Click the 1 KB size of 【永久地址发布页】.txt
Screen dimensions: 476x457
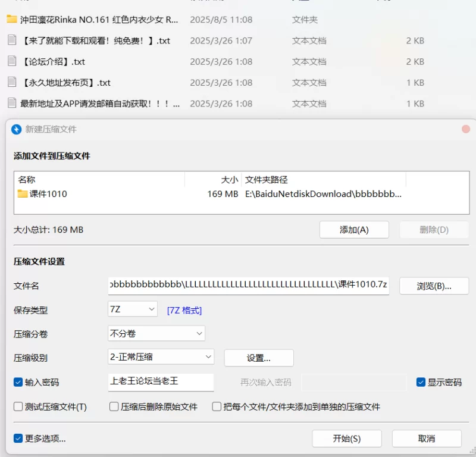(415, 83)
